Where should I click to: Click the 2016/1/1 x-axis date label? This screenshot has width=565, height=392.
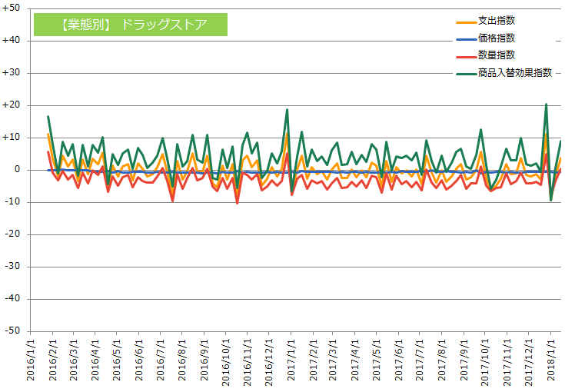click(x=31, y=359)
